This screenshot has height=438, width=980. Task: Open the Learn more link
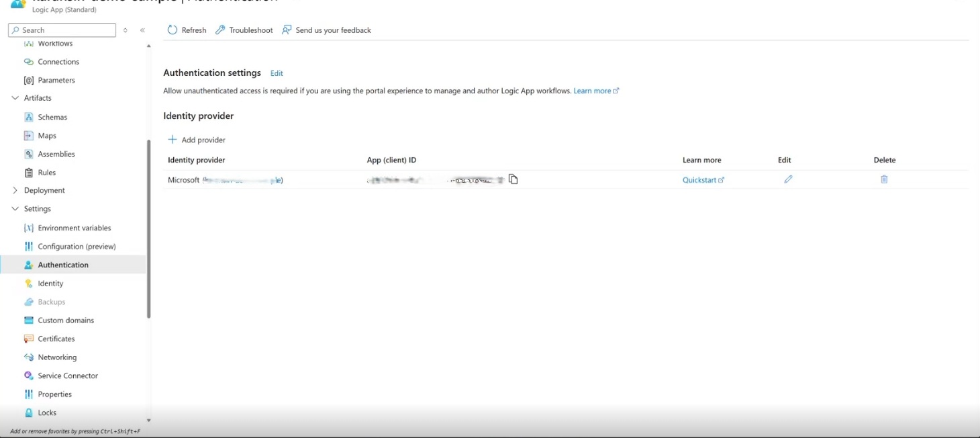tap(593, 90)
